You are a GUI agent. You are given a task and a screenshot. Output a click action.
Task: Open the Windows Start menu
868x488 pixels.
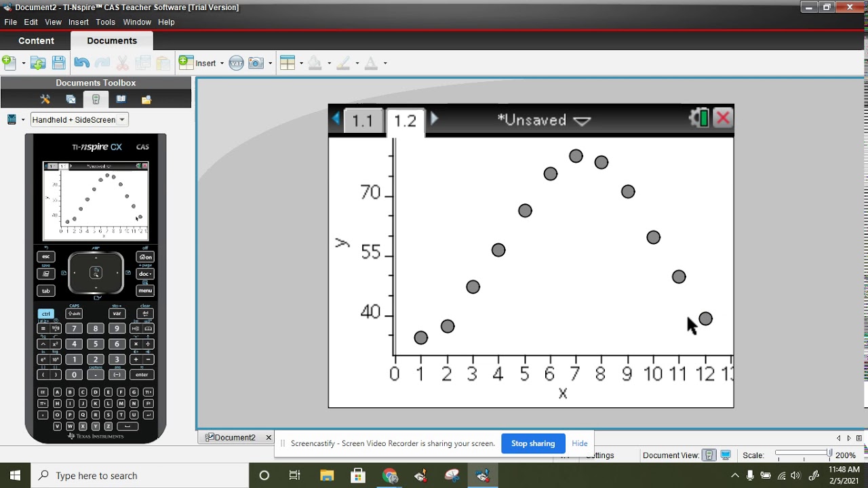(x=15, y=476)
